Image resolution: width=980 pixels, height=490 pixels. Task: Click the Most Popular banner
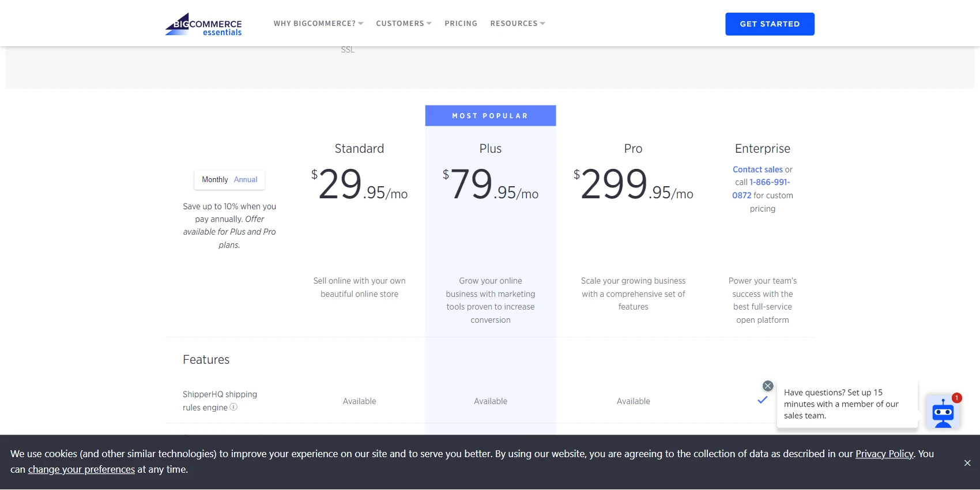pos(491,115)
